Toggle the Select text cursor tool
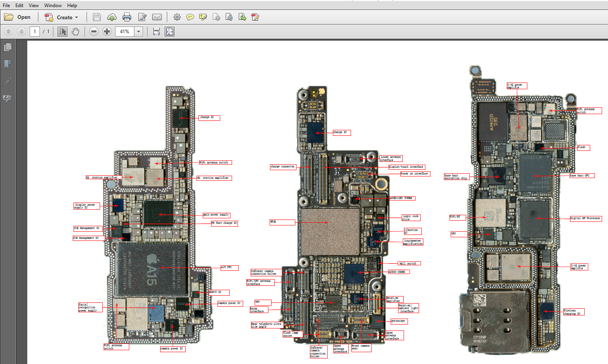608x364 pixels. 62,32
